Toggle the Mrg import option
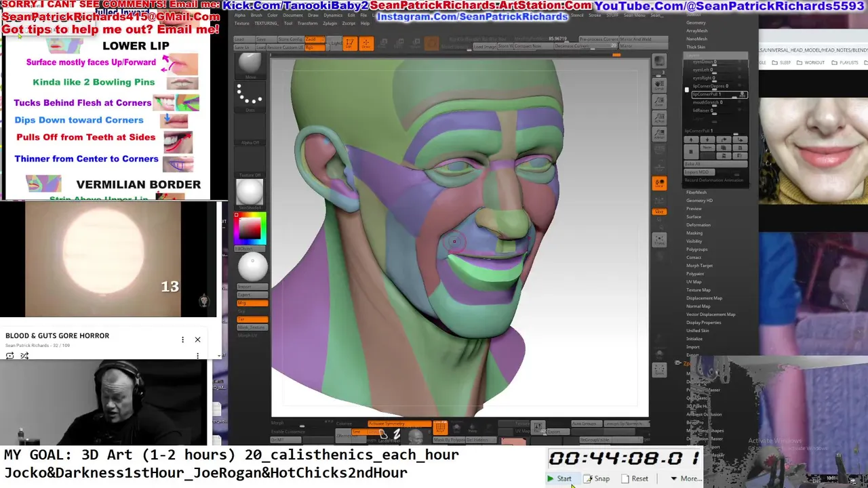Viewport: 868px width, 488px height. (x=252, y=302)
